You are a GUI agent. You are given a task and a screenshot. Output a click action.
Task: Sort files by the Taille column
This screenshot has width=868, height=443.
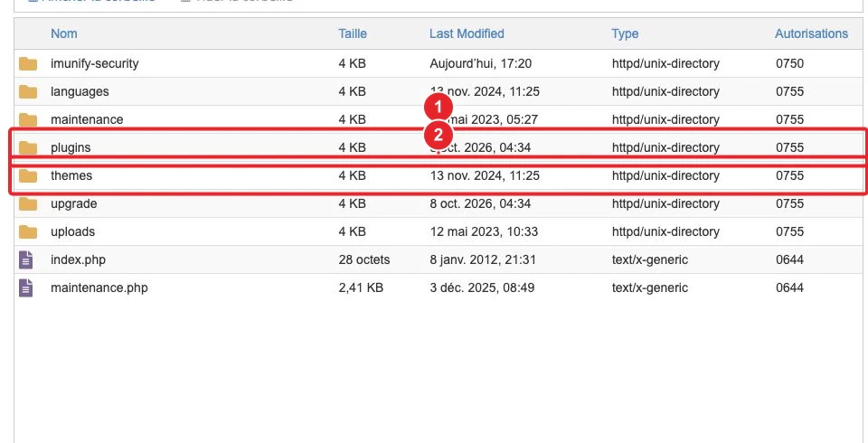tap(353, 33)
